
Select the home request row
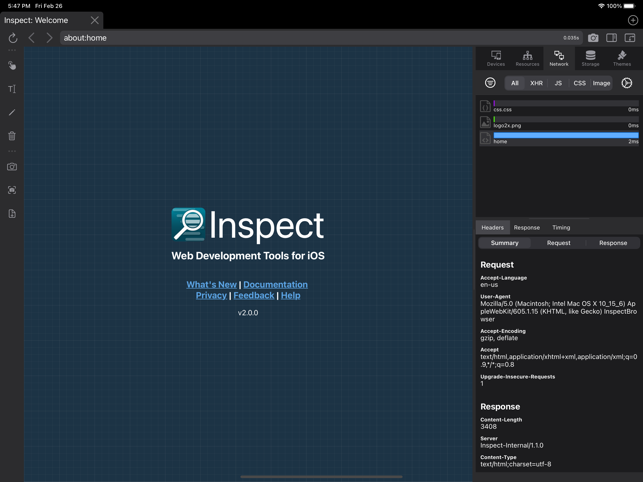pyautogui.click(x=559, y=138)
